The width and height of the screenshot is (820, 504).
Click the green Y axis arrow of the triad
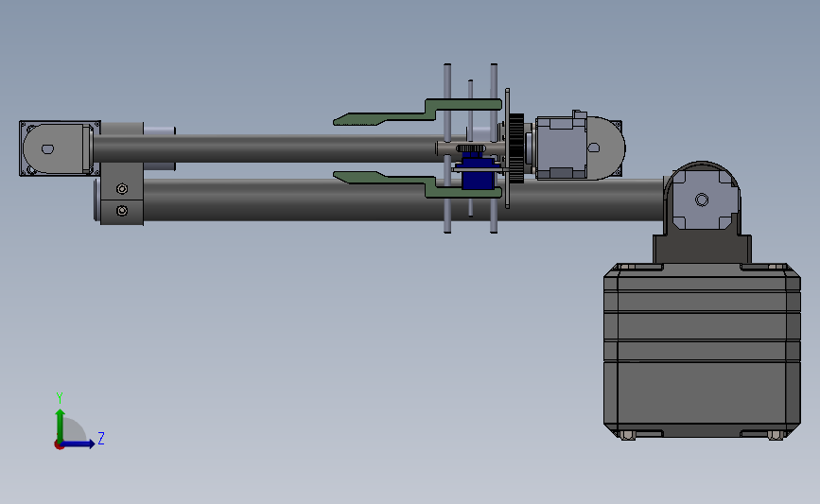click(x=61, y=426)
